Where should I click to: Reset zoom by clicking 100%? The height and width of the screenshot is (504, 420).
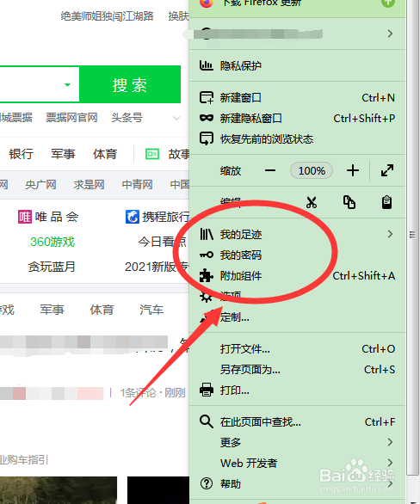point(312,170)
